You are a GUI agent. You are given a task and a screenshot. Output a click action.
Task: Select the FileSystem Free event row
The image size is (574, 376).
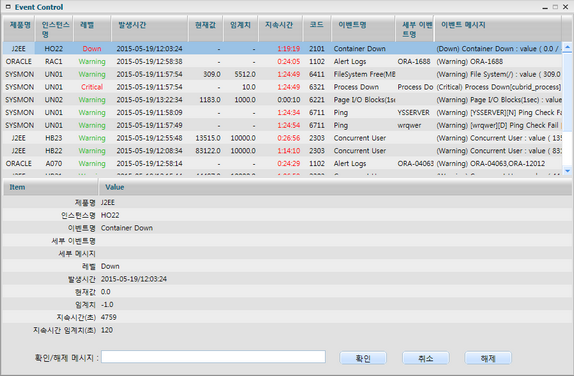282,74
